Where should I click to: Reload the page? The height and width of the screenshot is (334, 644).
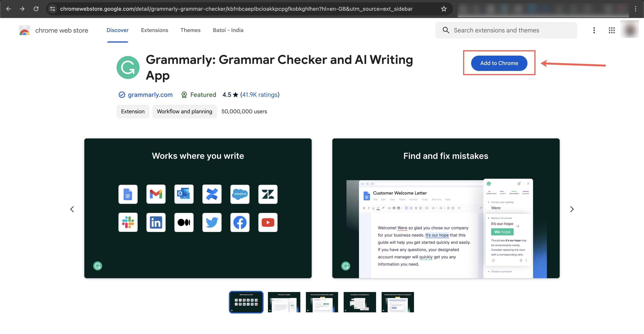click(x=36, y=9)
